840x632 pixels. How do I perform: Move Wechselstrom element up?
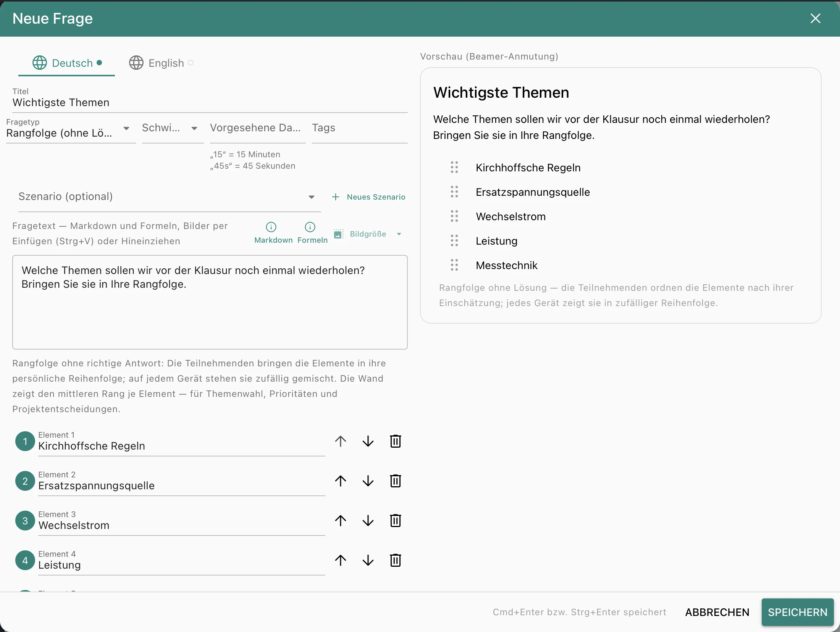point(341,521)
